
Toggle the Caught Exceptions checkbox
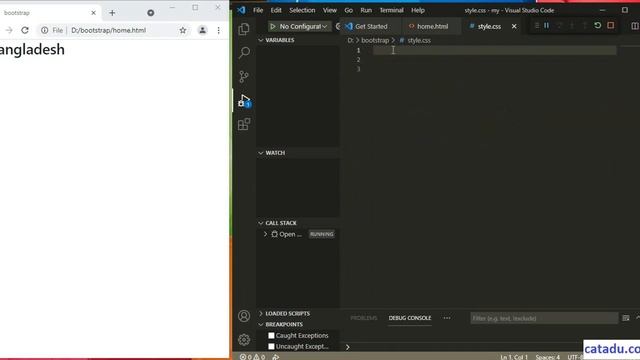coord(271,336)
